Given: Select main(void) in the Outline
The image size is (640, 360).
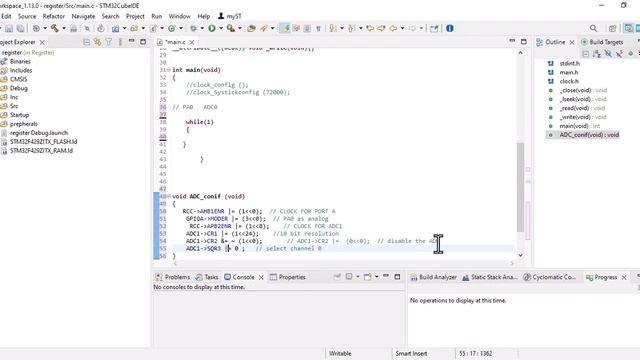Looking at the screenshot, I should tap(580, 126).
